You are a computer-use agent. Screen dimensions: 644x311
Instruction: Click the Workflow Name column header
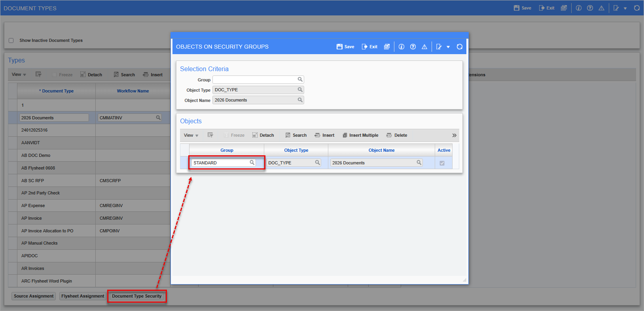pyautogui.click(x=133, y=91)
